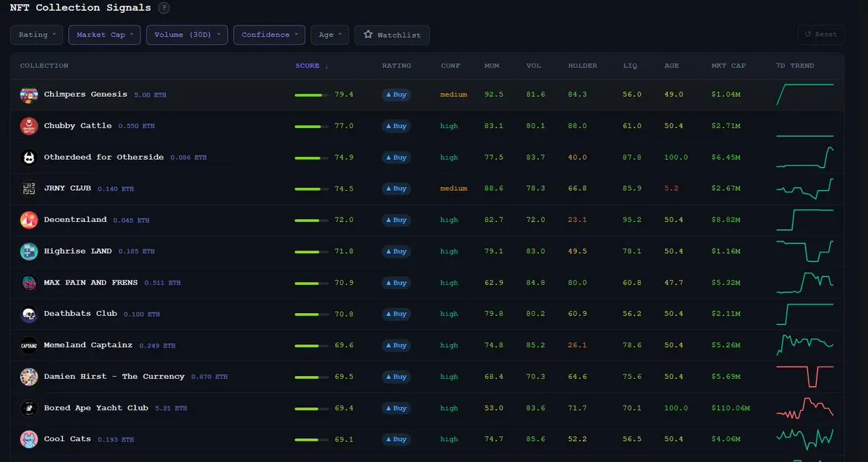
Task: Sort by the AGE column header
Action: (672, 66)
